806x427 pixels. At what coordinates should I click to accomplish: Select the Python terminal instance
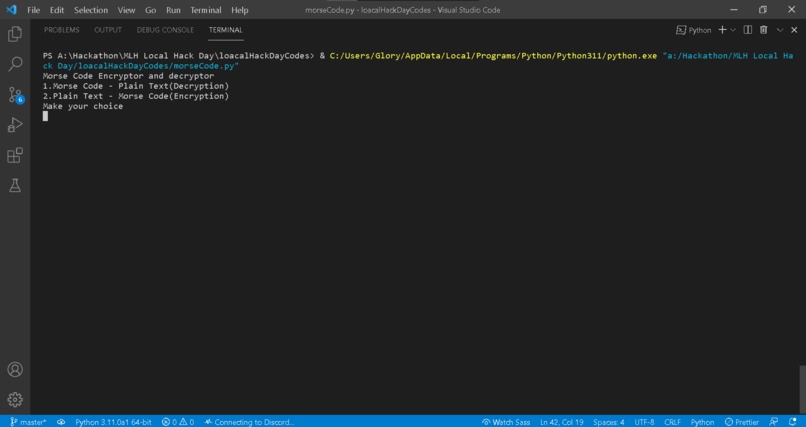tap(693, 30)
